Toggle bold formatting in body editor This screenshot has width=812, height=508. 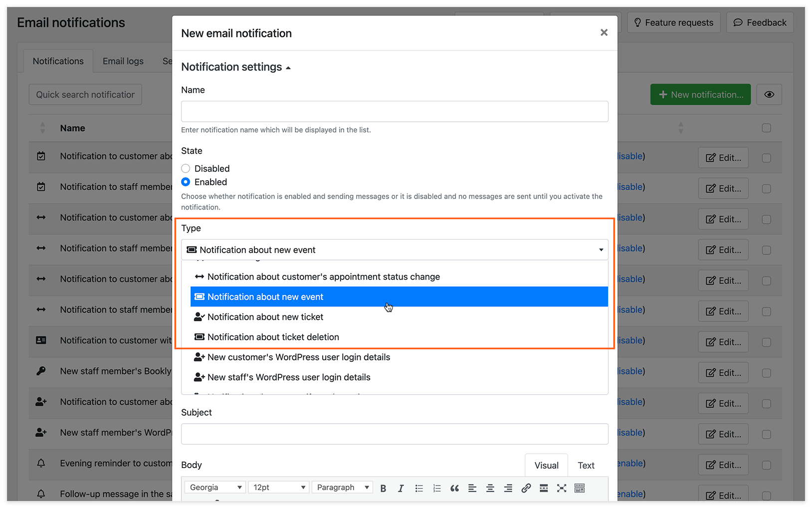(x=383, y=488)
